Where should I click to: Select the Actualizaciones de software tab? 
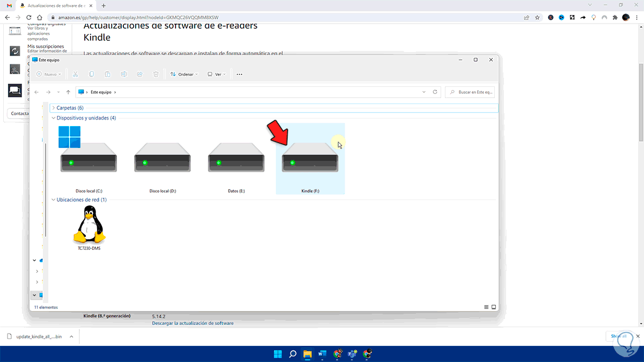coord(55,5)
